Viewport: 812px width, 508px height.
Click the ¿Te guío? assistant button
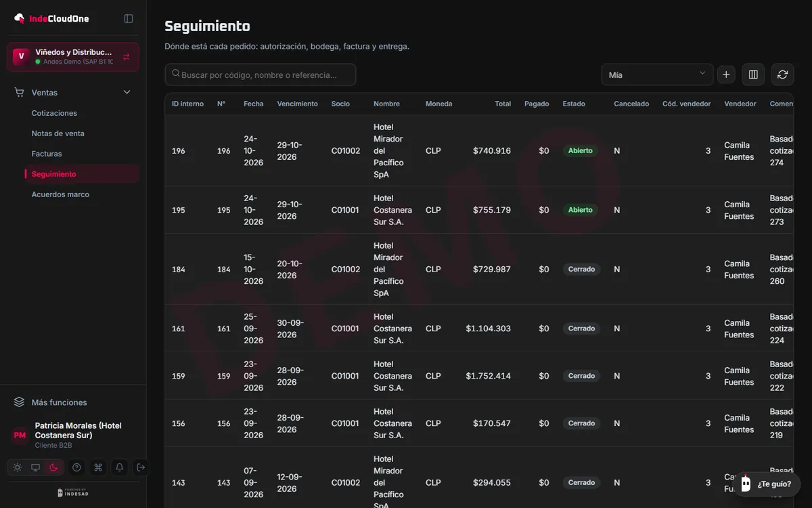tap(767, 484)
